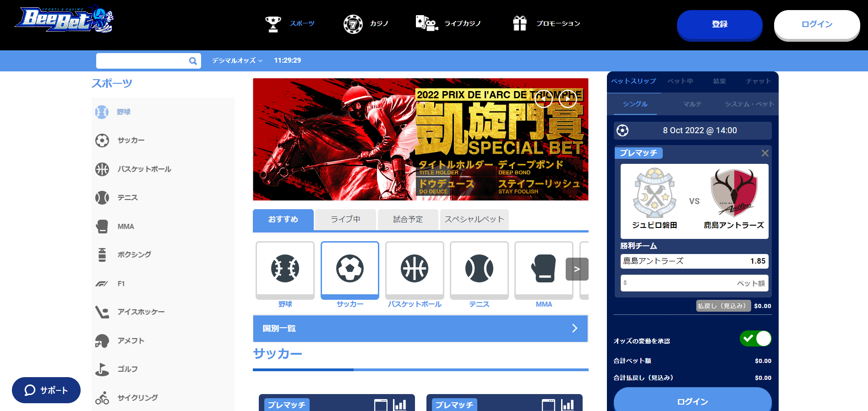
Task: Open the テニス icon in the sidebar
Action: coord(102,198)
